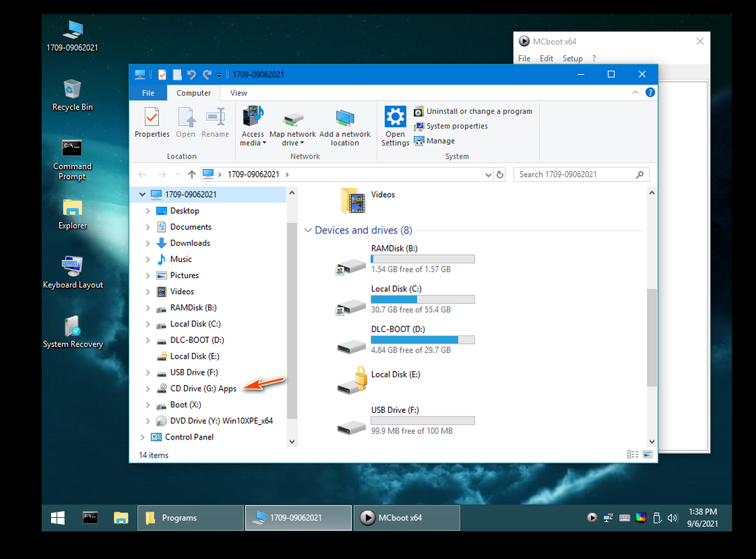
Task: Click the Refresh button in address bar
Action: (500, 175)
